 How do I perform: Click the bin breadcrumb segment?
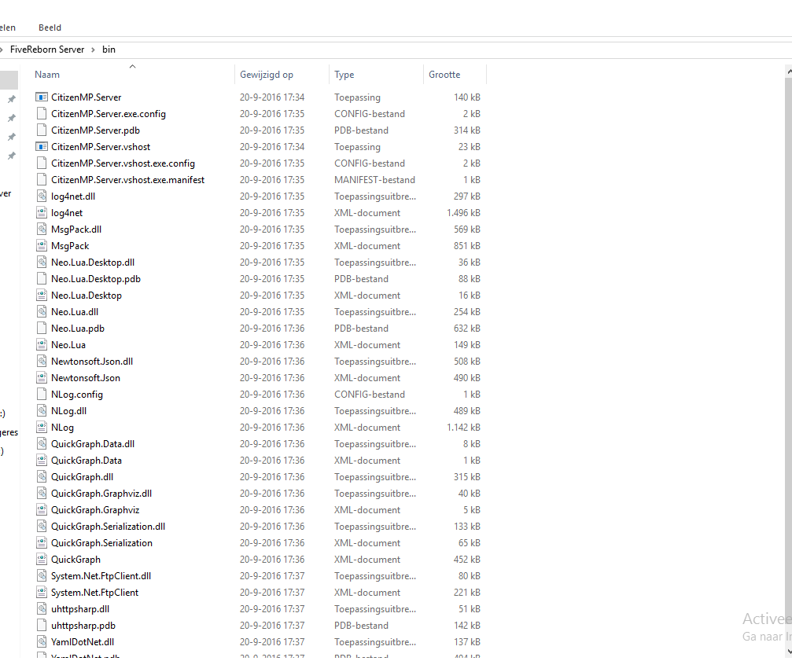pos(109,50)
